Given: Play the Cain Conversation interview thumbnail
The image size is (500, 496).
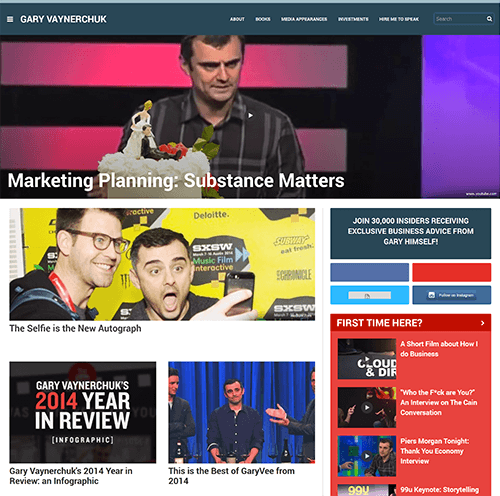Looking at the screenshot, I should coord(367,407).
